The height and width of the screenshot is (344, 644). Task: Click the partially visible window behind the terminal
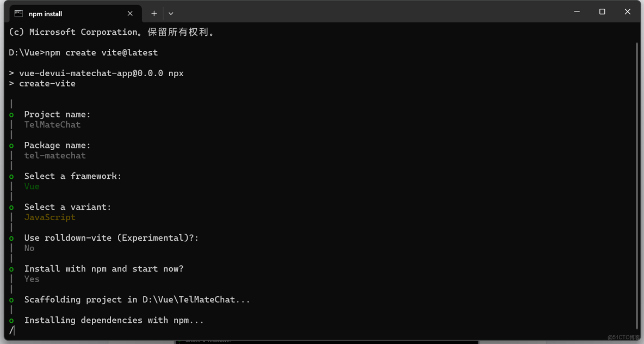[x=326, y=341]
